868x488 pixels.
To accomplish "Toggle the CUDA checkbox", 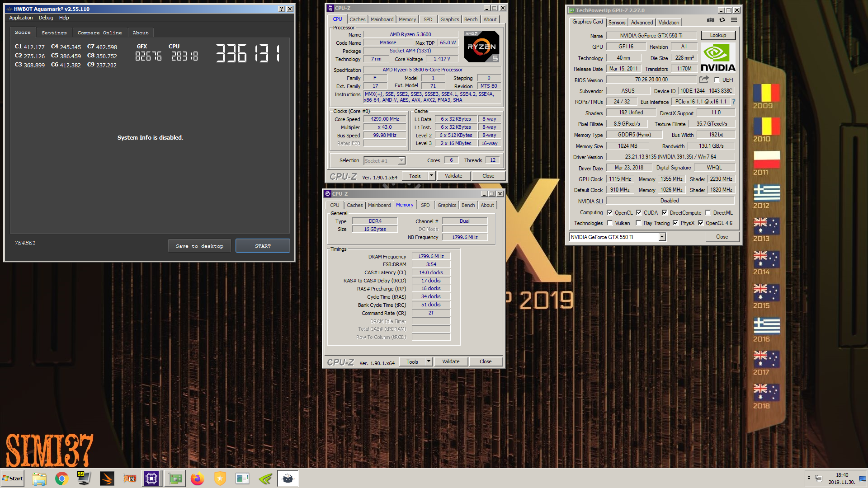I will point(639,213).
